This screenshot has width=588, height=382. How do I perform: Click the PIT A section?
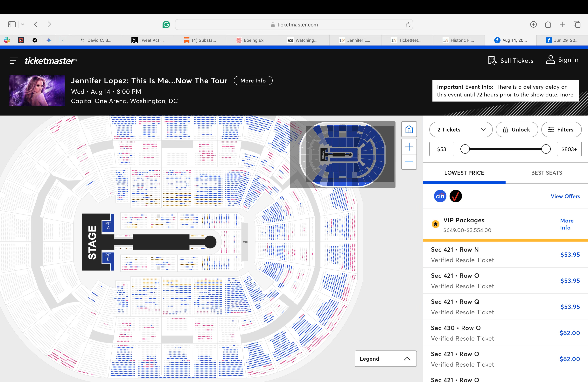[108, 225]
